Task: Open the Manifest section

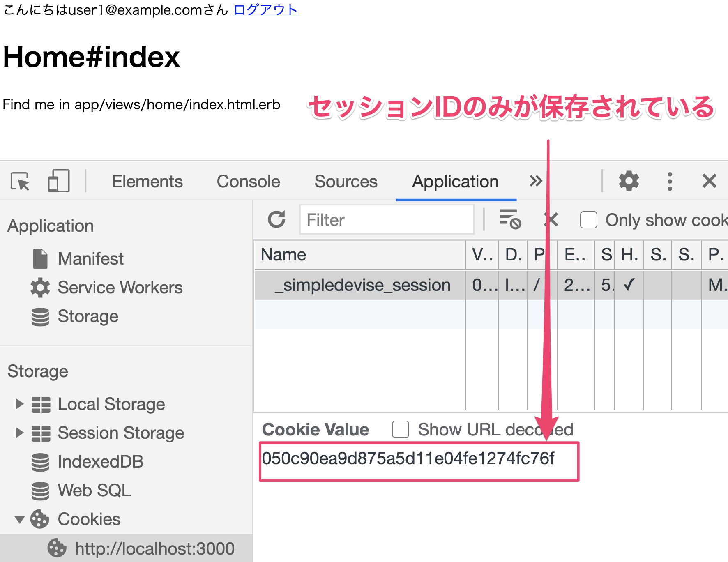Action: point(90,259)
